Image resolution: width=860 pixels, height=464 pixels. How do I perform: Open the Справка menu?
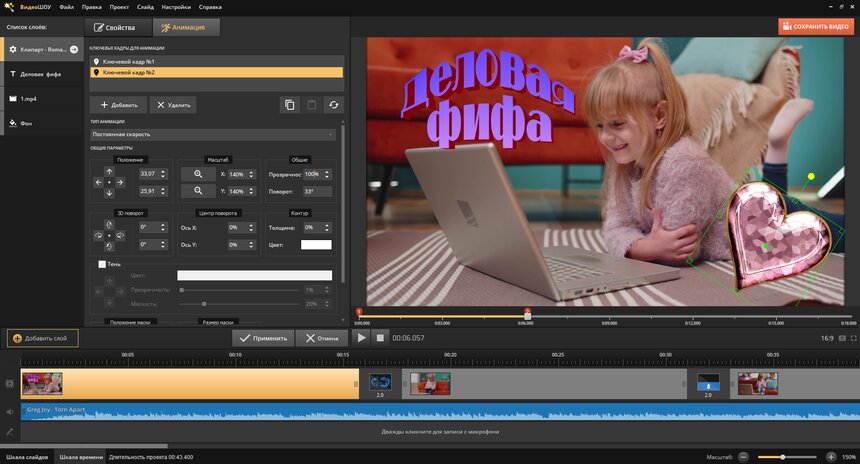[211, 7]
